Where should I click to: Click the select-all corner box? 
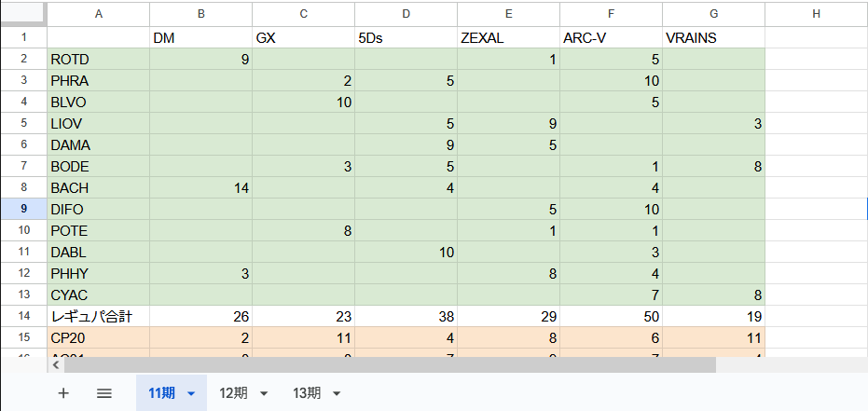(x=23, y=14)
